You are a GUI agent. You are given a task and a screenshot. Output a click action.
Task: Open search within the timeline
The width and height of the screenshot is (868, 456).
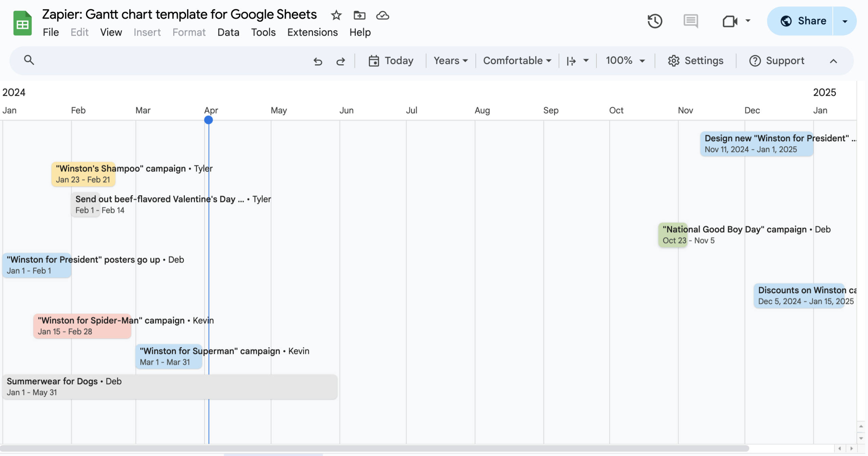29,60
